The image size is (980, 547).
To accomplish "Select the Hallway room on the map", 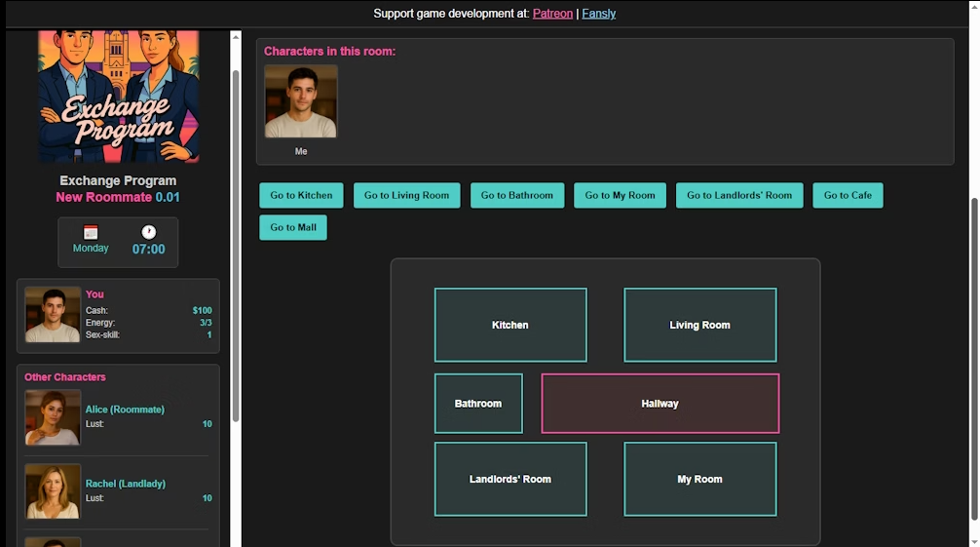I will pyautogui.click(x=660, y=404).
